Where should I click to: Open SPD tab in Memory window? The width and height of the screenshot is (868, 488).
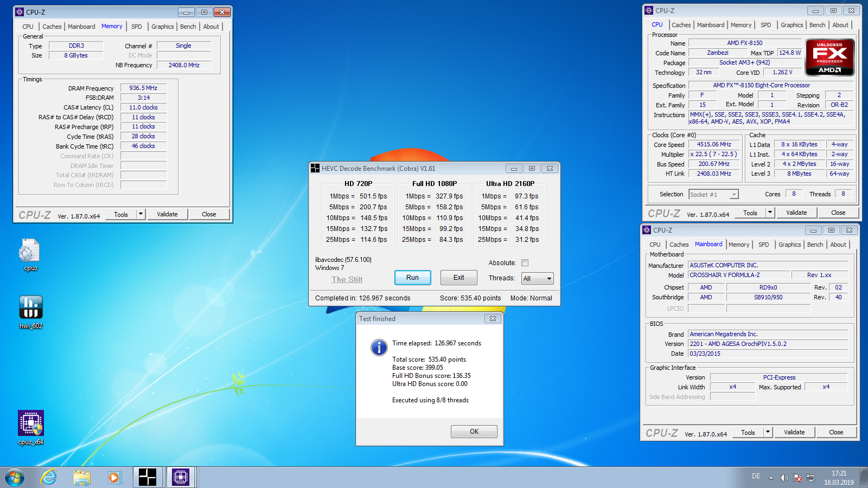pyautogui.click(x=137, y=27)
